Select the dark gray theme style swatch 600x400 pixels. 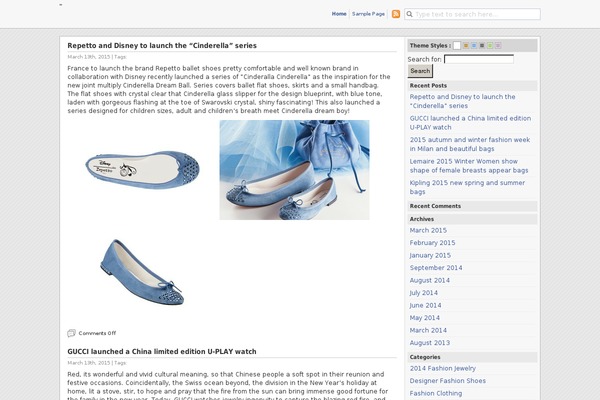click(482, 46)
